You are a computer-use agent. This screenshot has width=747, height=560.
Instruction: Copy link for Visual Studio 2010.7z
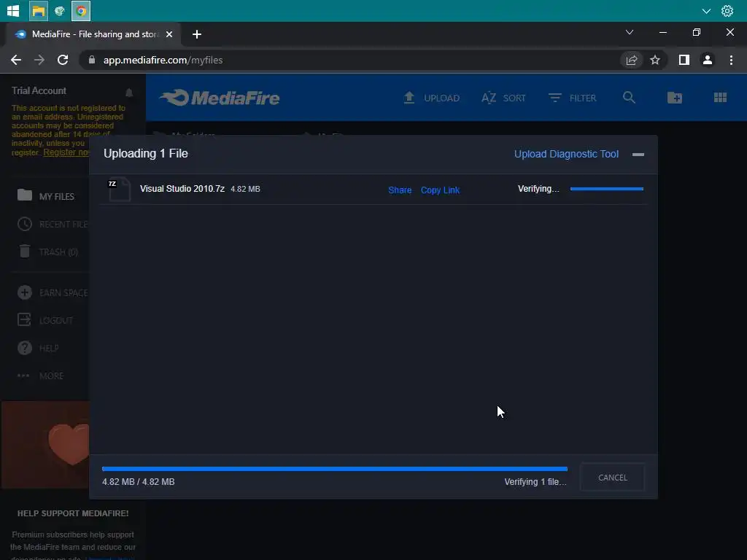click(x=440, y=190)
